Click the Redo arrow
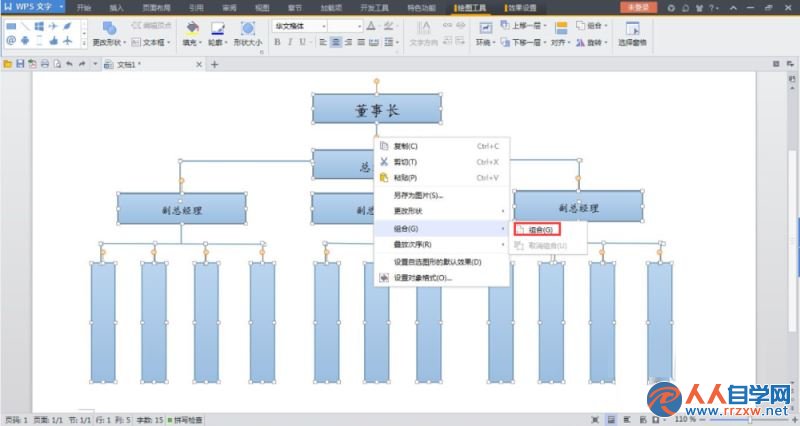 pos(82,64)
